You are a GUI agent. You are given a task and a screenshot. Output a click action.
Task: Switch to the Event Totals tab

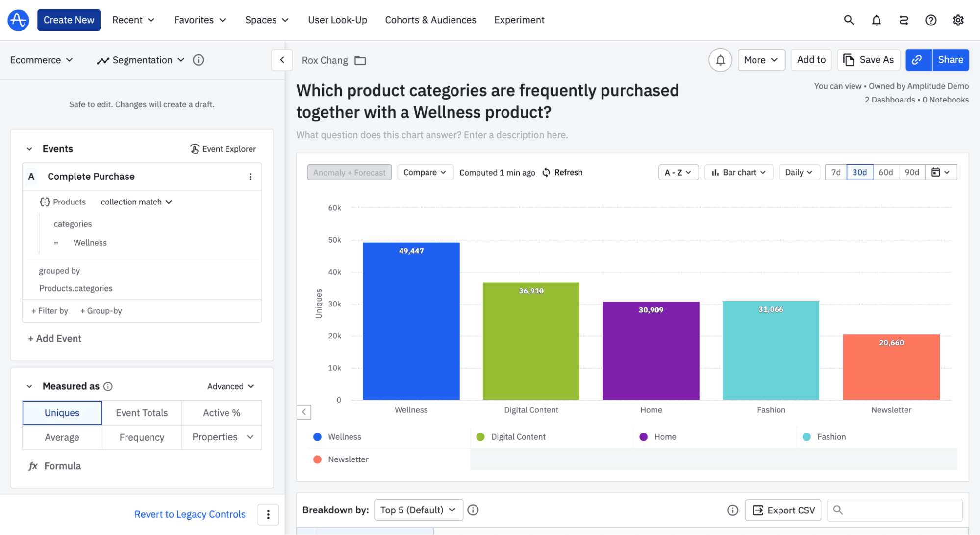[142, 412]
